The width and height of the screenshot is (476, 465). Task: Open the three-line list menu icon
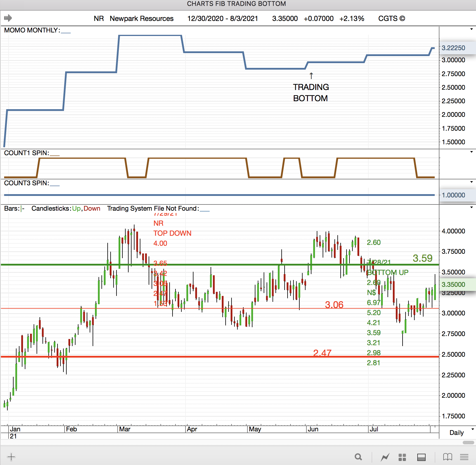[x=464, y=457]
